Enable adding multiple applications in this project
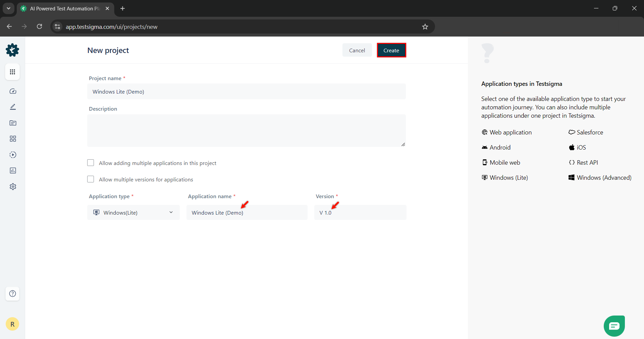644x339 pixels. [91, 163]
